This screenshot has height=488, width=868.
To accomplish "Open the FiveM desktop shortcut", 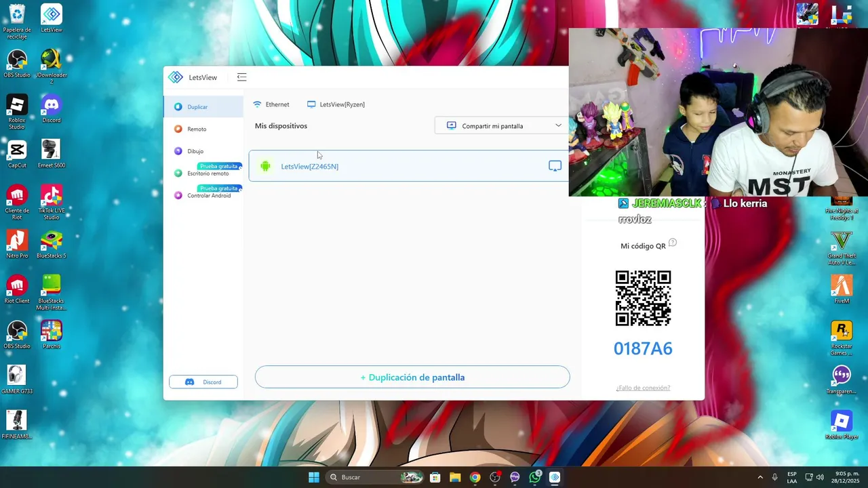I will (841, 289).
